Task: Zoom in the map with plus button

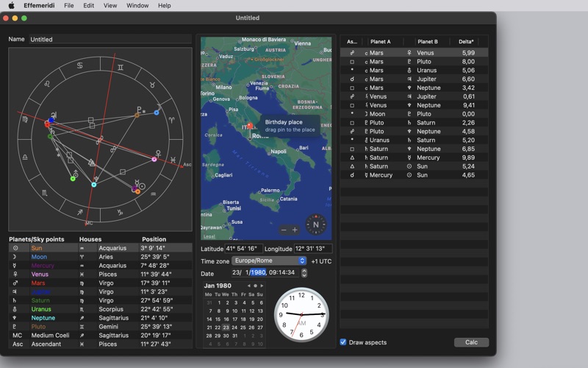Action: coord(295,230)
